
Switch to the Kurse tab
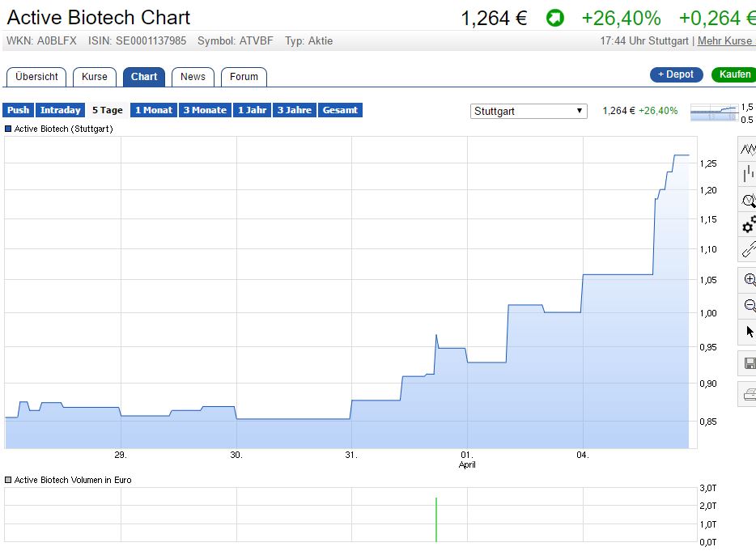(x=95, y=77)
